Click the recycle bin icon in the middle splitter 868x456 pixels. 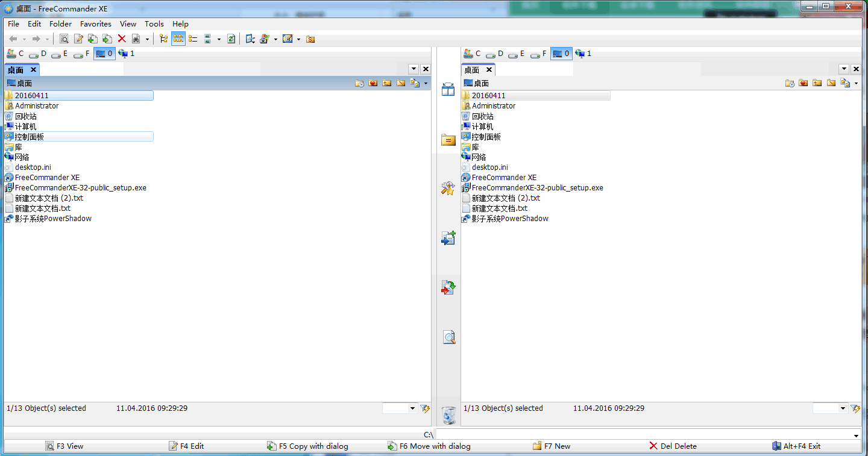449,415
